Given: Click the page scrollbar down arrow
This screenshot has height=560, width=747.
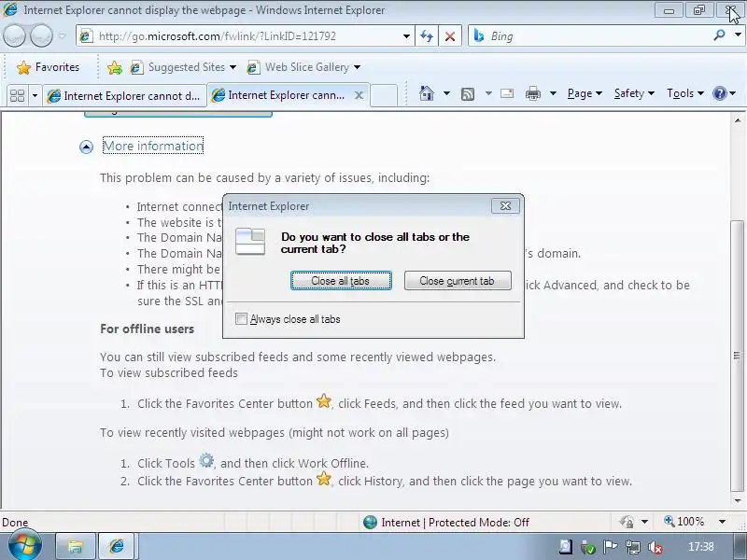Looking at the screenshot, I should [x=738, y=501].
